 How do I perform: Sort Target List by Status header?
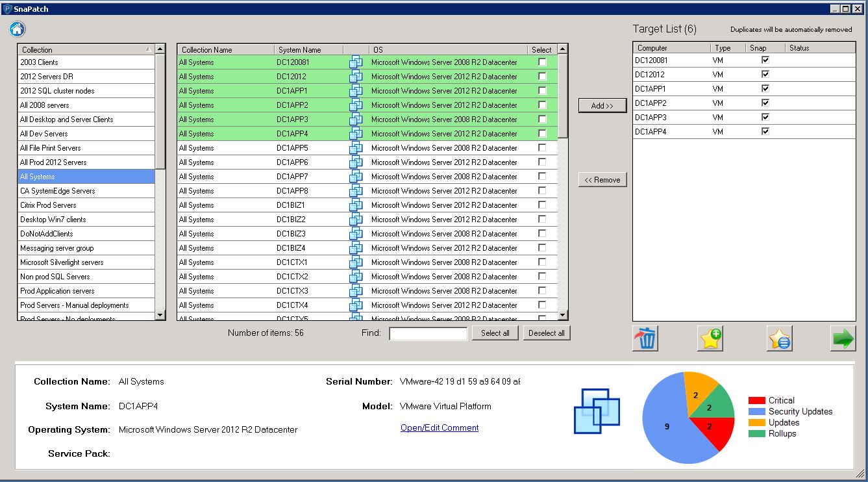click(x=820, y=47)
